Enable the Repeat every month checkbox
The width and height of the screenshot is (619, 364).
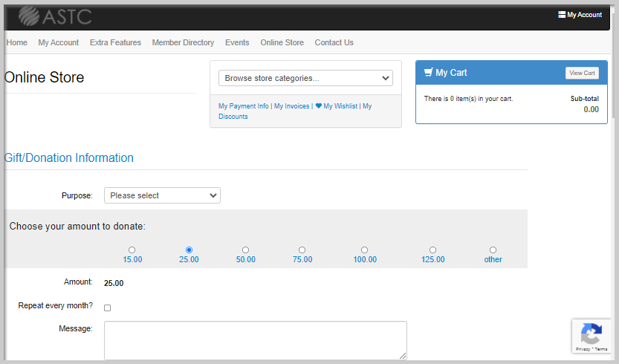coord(107,308)
